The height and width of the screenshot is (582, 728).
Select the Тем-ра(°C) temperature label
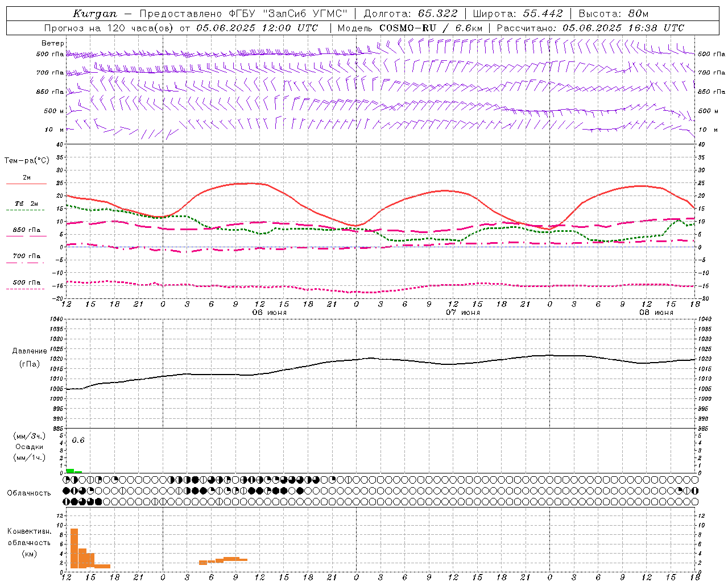[27, 160]
